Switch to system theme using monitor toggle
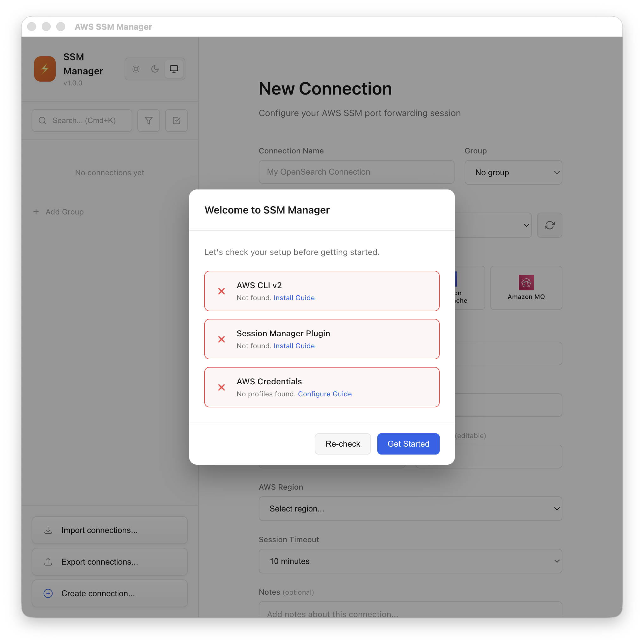This screenshot has height=644, width=644. [x=174, y=69]
